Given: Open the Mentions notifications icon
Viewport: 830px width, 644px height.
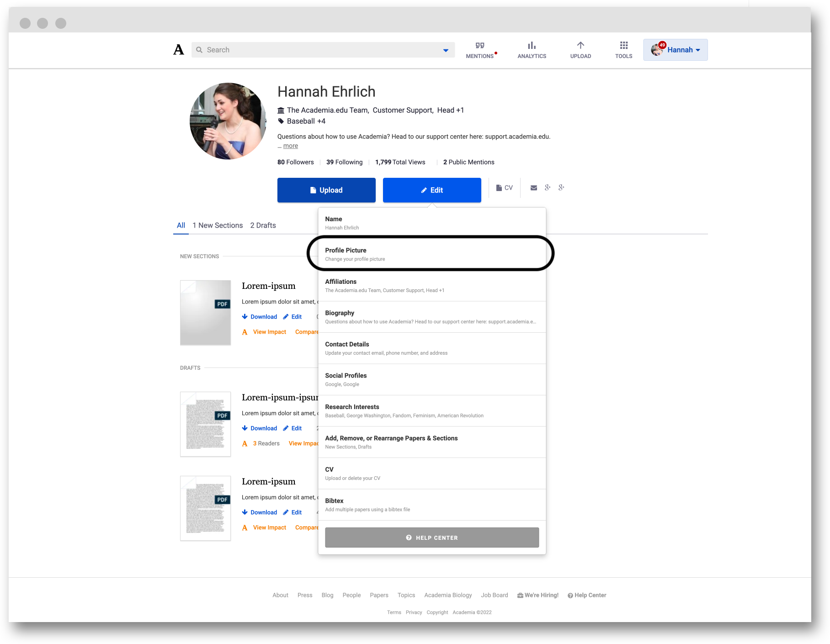Looking at the screenshot, I should [479, 46].
